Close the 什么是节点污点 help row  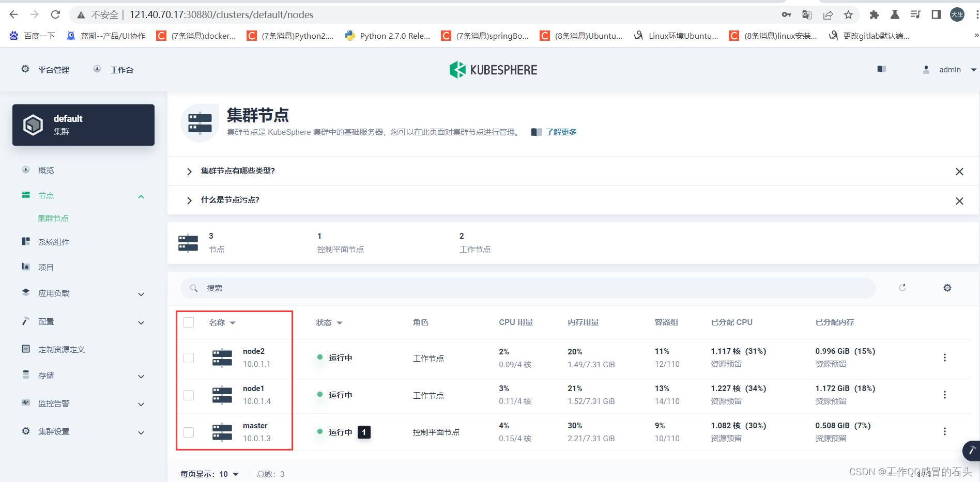coord(959,201)
